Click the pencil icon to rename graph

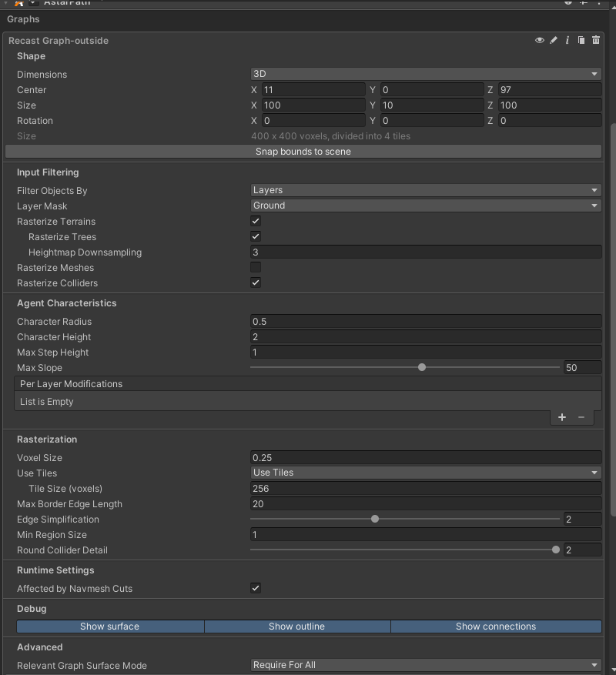pos(553,40)
